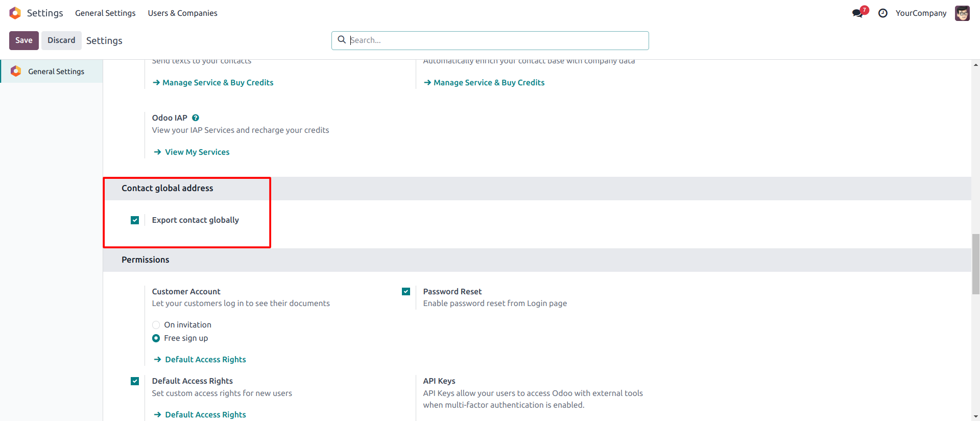Viewport: 980px width, 421px height.
Task: Select the On invitation radio option
Action: pyautogui.click(x=156, y=325)
